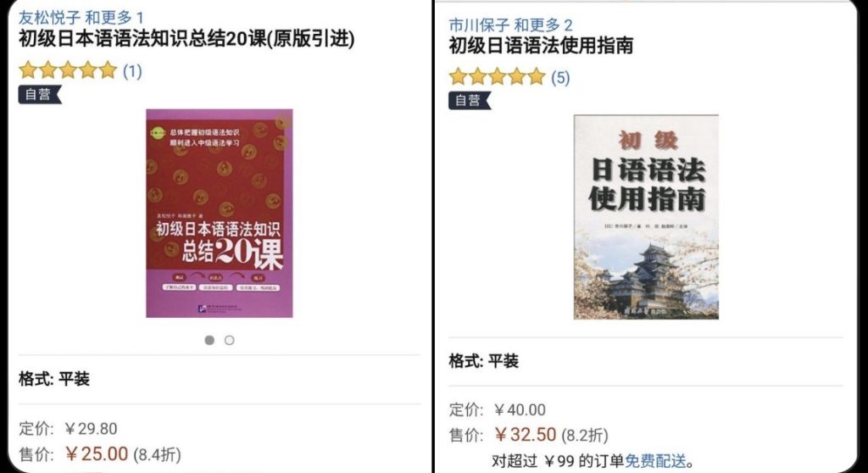Select the first image carousel dot
This screenshot has height=473, width=868.
tap(209, 340)
